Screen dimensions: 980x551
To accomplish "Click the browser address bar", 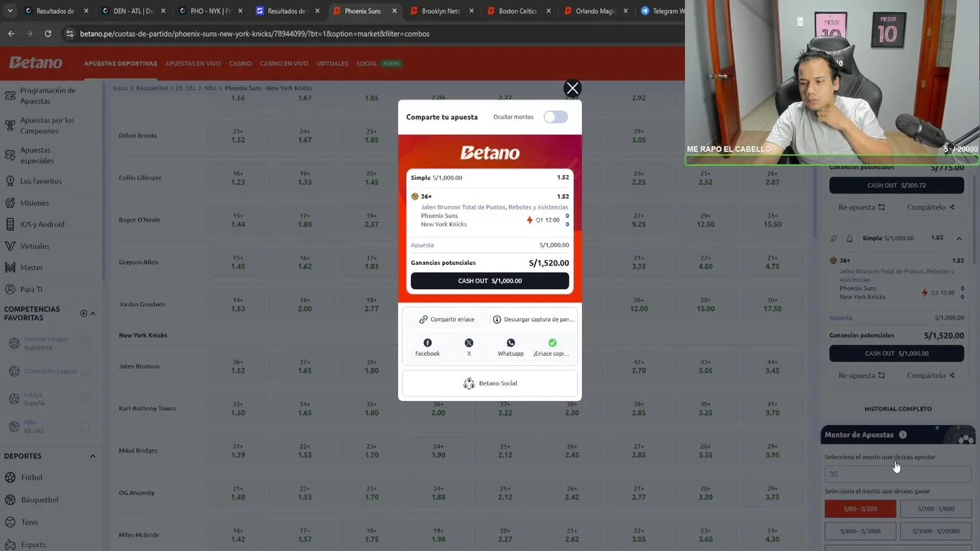I will (x=367, y=34).
